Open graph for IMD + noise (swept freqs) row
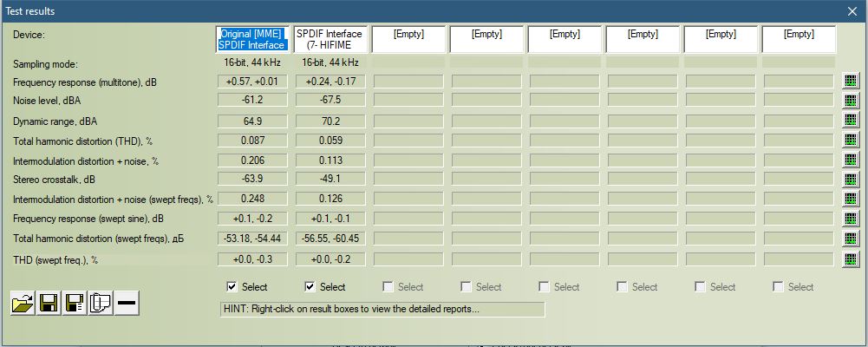 850,199
